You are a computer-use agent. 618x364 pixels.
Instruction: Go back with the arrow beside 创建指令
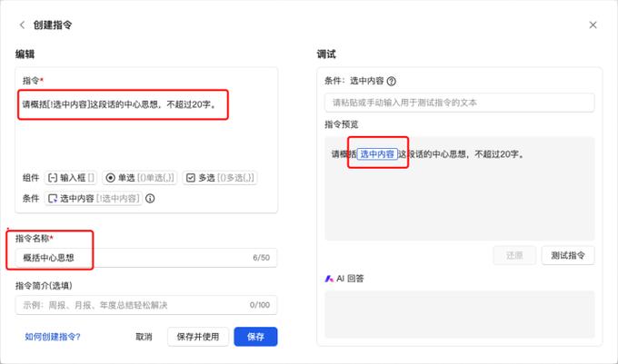point(22,25)
